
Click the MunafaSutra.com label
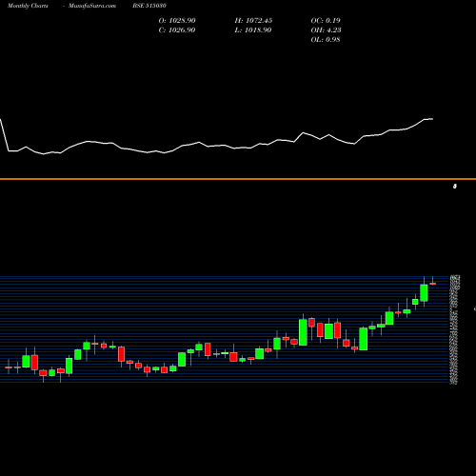point(92,6)
